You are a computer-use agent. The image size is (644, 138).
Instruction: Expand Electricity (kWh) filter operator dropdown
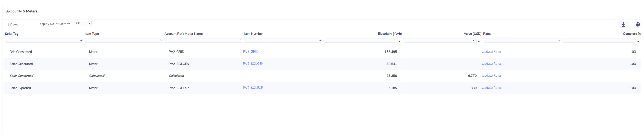(x=399, y=42)
